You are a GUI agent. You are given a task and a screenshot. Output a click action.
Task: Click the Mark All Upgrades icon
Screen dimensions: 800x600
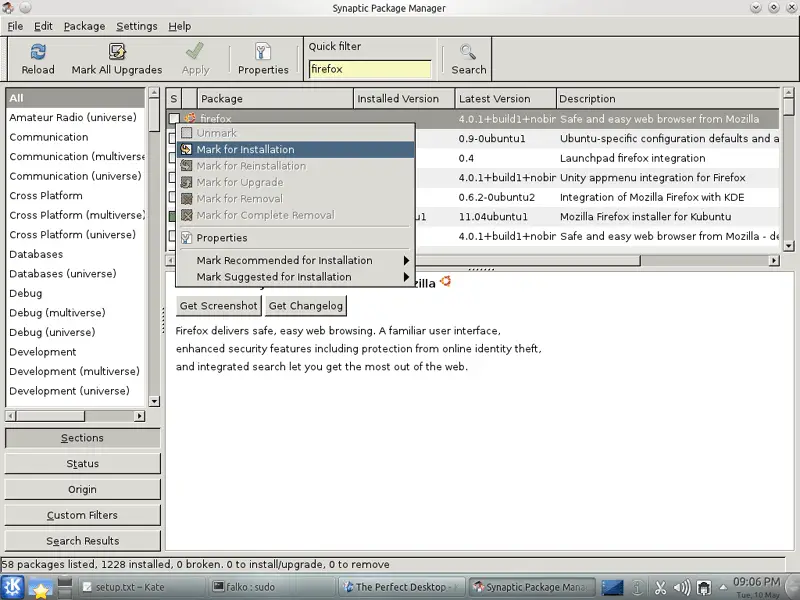point(117,52)
